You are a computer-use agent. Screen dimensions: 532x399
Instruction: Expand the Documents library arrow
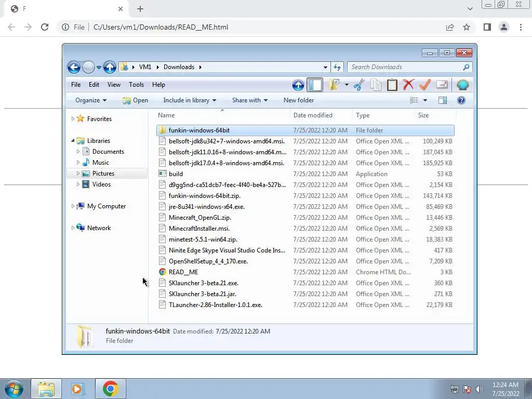click(x=78, y=151)
